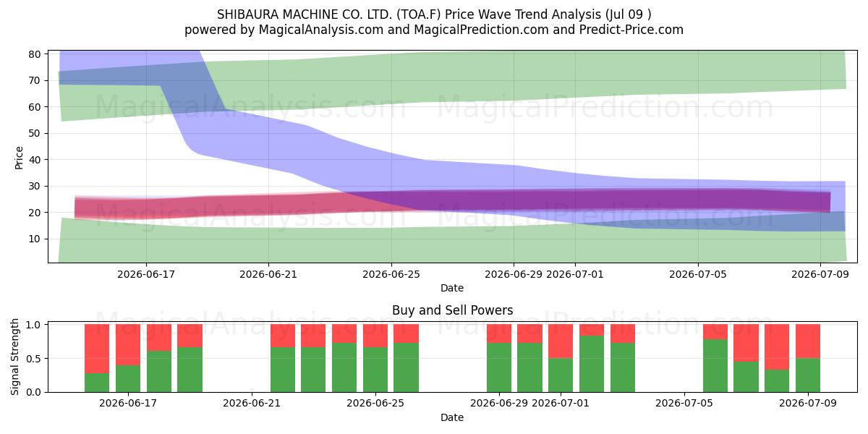Click the 'Price' y-axis label
868x434 pixels.
tap(19, 158)
